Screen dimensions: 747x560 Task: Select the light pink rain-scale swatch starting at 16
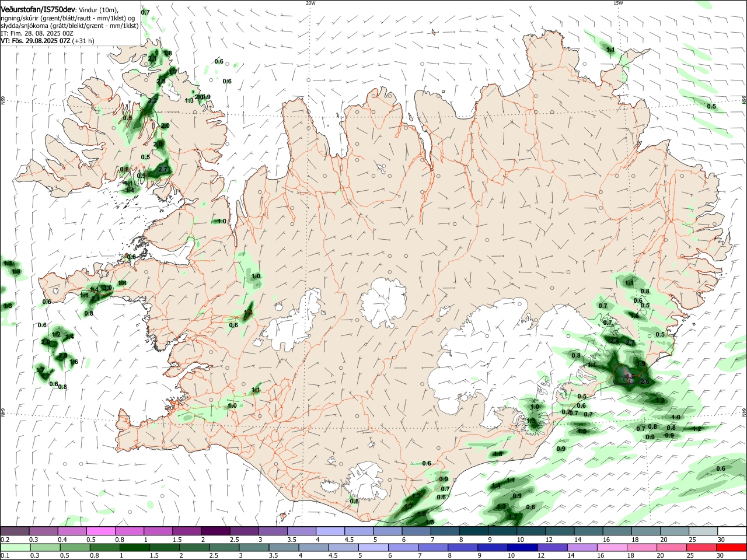(x=612, y=547)
